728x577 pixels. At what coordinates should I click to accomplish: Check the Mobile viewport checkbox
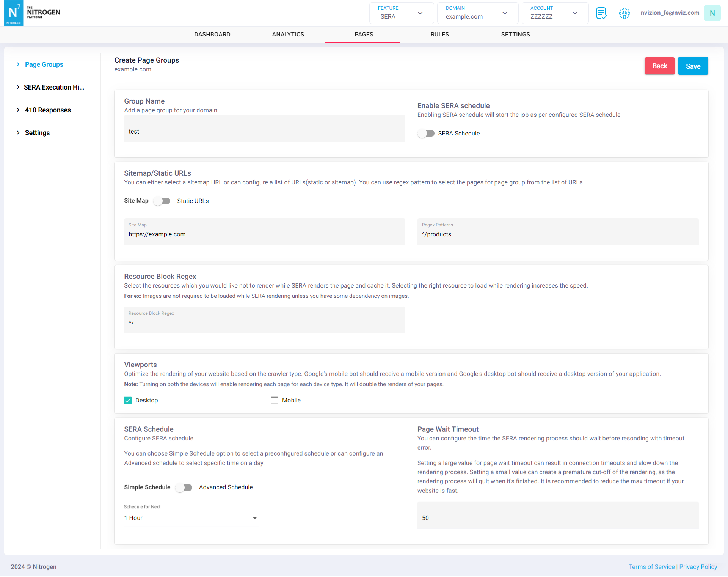(x=275, y=401)
